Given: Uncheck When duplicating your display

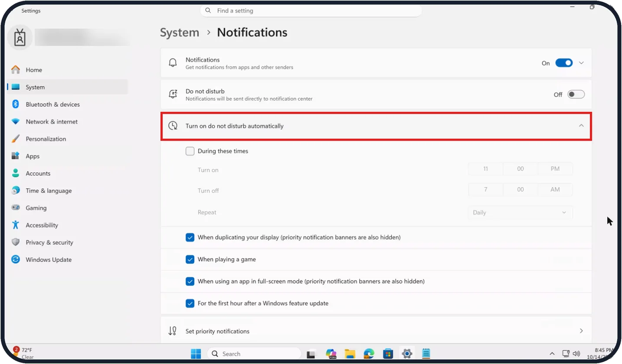Looking at the screenshot, I should pos(190,237).
